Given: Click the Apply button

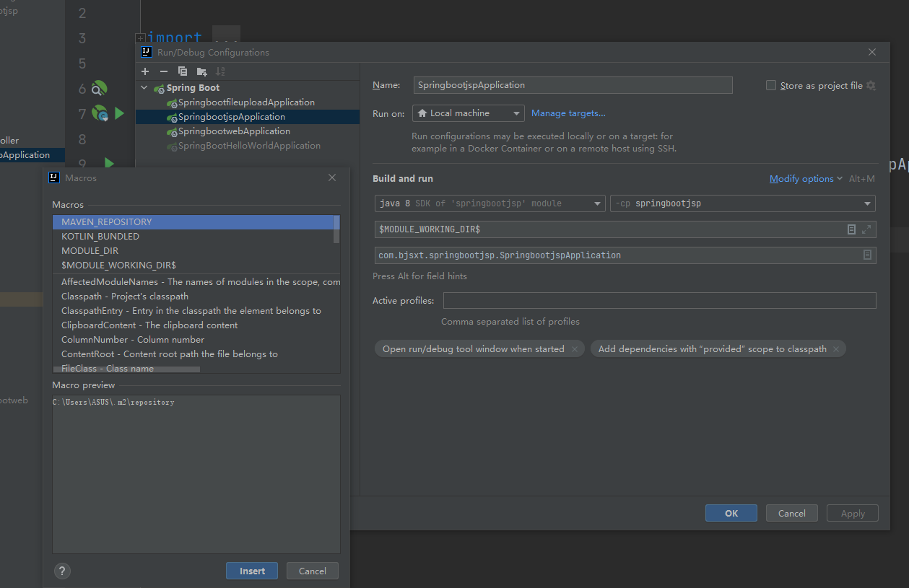Looking at the screenshot, I should 853,514.
